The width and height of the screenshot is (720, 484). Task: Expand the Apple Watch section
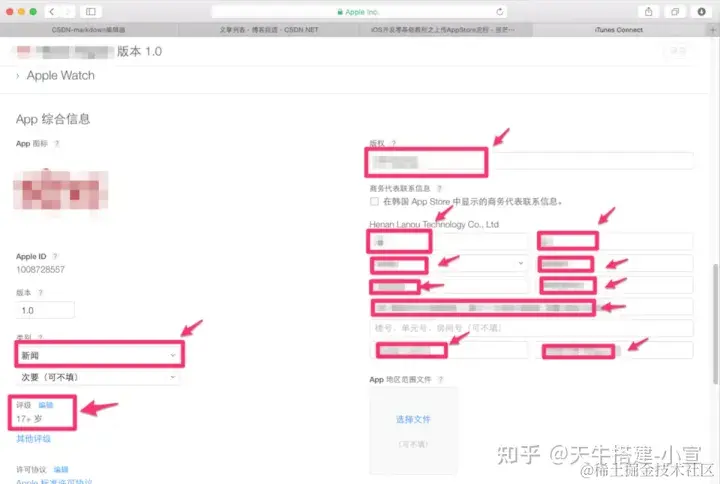tap(55, 75)
